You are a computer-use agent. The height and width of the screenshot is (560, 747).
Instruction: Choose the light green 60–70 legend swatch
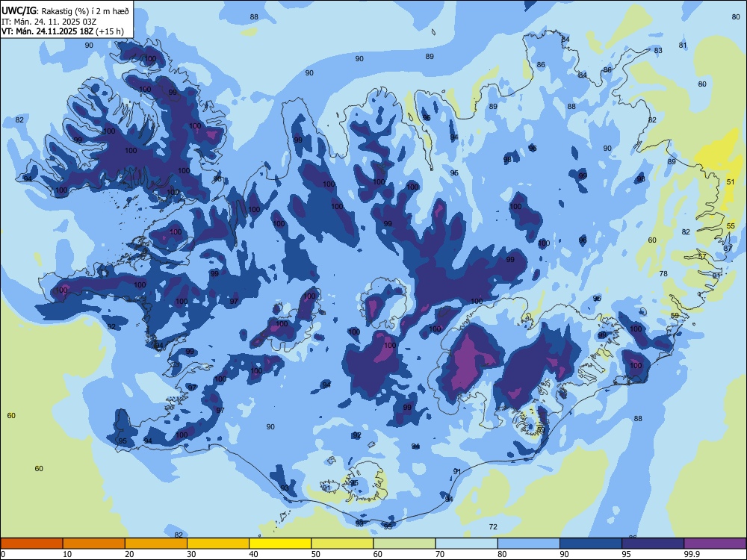(x=404, y=544)
